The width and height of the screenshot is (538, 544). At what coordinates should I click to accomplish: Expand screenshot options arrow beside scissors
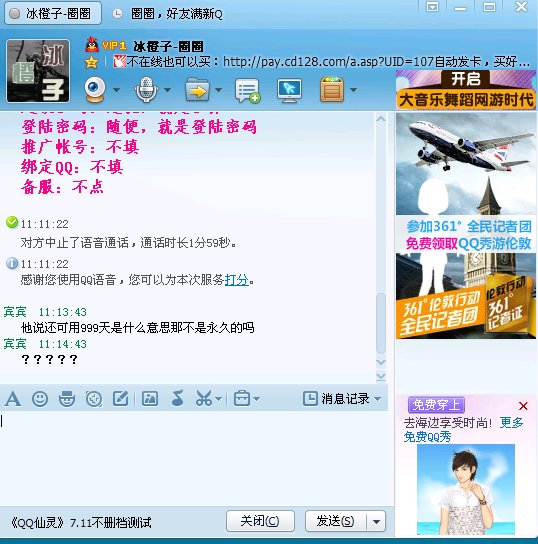[219, 399]
